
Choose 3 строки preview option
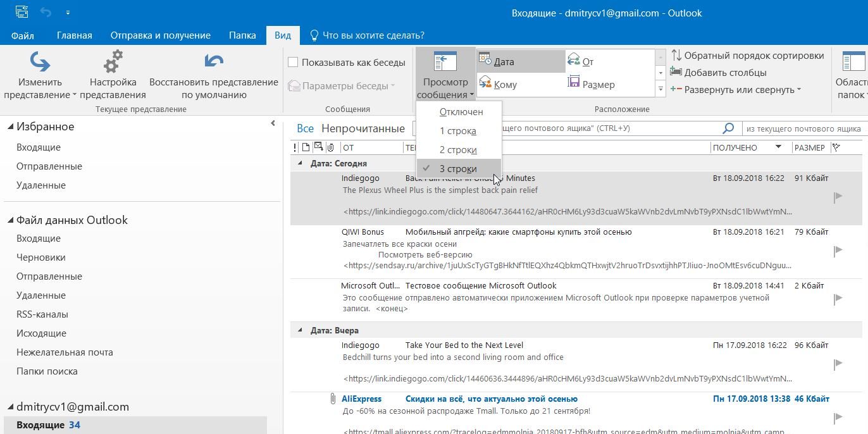pyautogui.click(x=459, y=169)
